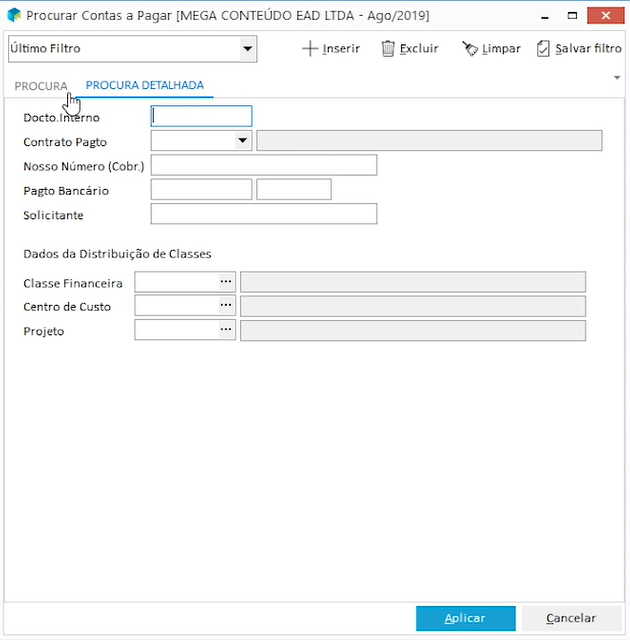Switch to the PROCURA tab
630x641 pixels.
[x=41, y=86]
